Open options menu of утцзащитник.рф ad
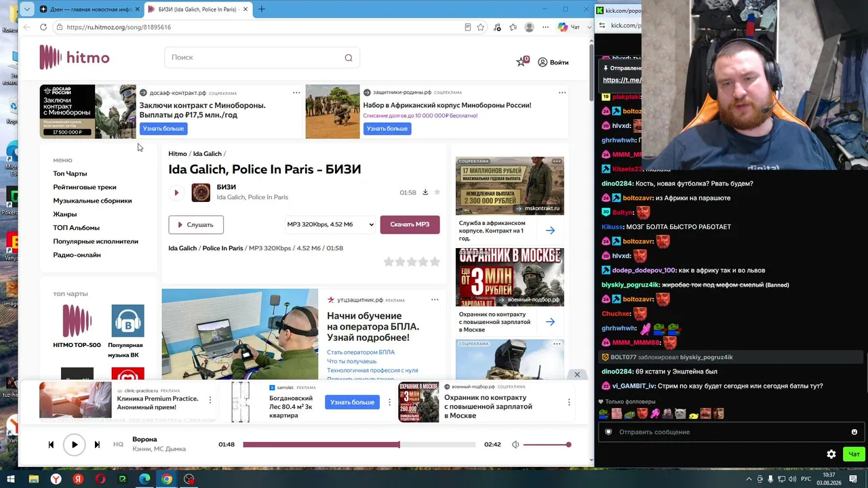This screenshot has height=488, width=868. 435,300
